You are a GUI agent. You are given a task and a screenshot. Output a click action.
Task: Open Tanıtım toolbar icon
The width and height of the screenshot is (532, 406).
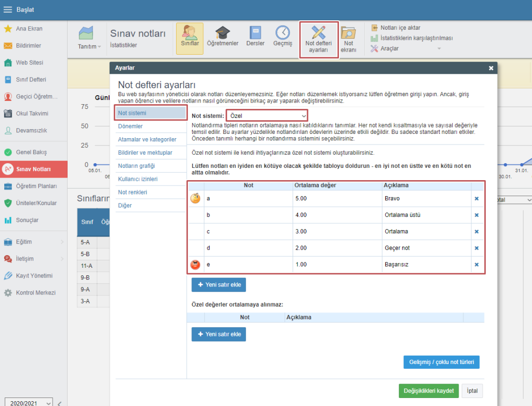pos(86,33)
